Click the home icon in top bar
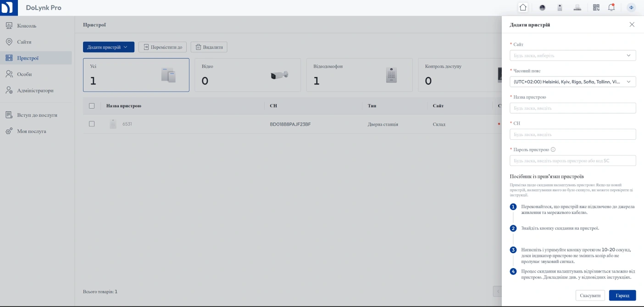Viewport: 644px width, 307px height. 523,7
